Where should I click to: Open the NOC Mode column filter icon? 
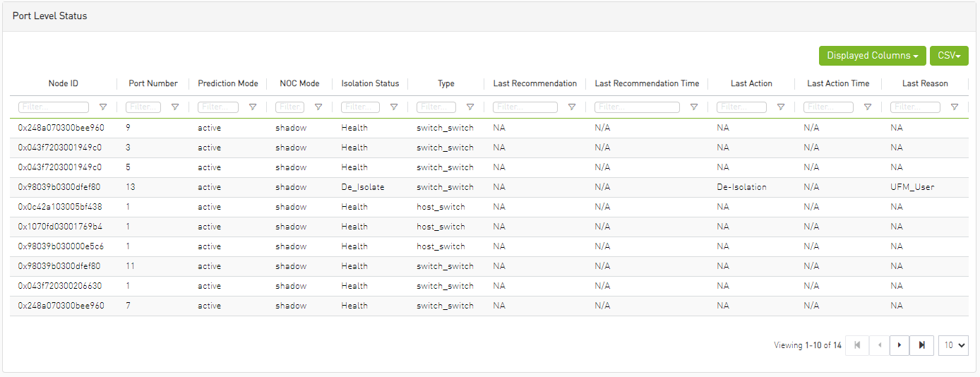tap(318, 107)
